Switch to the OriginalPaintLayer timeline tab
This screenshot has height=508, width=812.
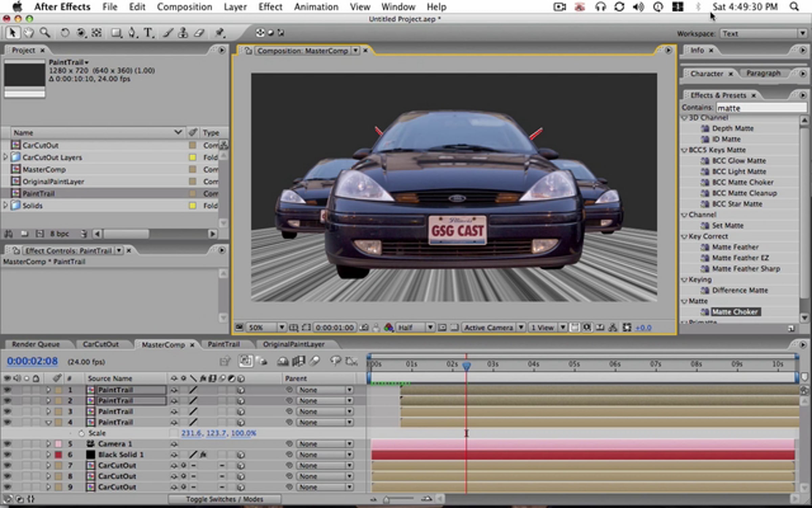(x=294, y=344)
